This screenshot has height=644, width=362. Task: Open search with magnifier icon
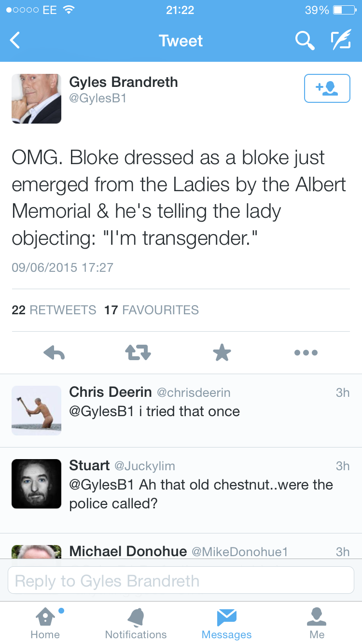[x=305, y=41]
